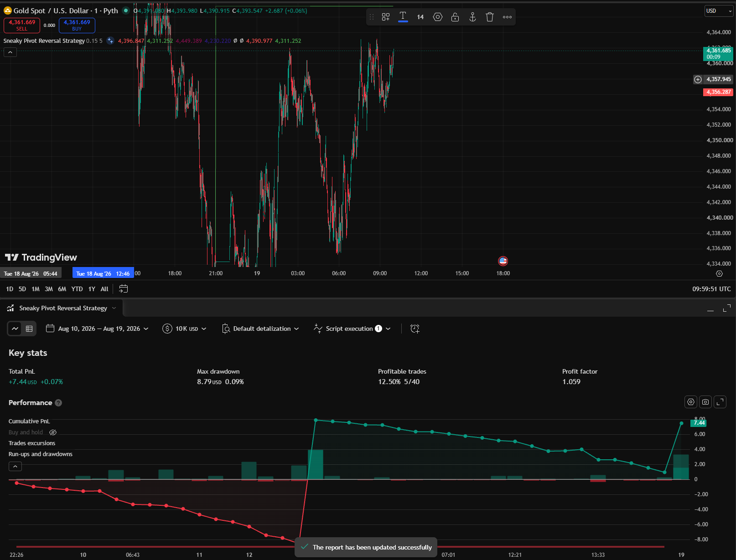Click the US economic event flag marker
Screen dimensions: 736x560
503,261
